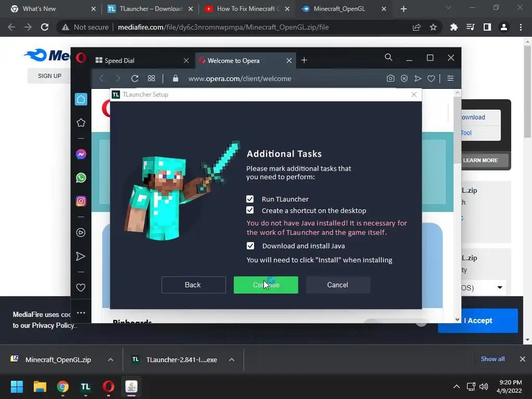Click the Opera ad blocker shield icon

coord(404,79)
